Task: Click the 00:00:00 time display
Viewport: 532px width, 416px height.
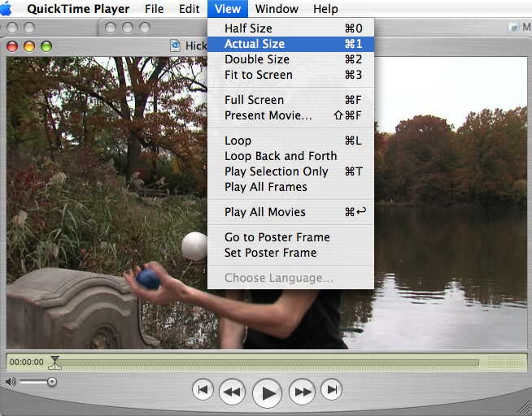Action: coord(27,362)
